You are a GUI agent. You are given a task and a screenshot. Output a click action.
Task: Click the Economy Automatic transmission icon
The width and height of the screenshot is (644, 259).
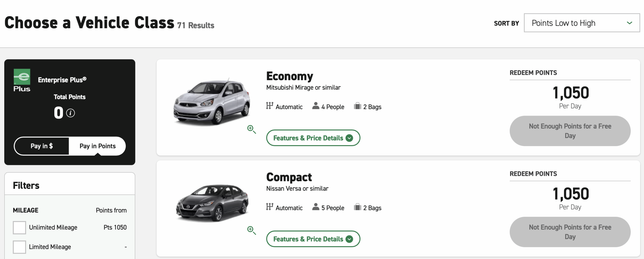[269, 106]
